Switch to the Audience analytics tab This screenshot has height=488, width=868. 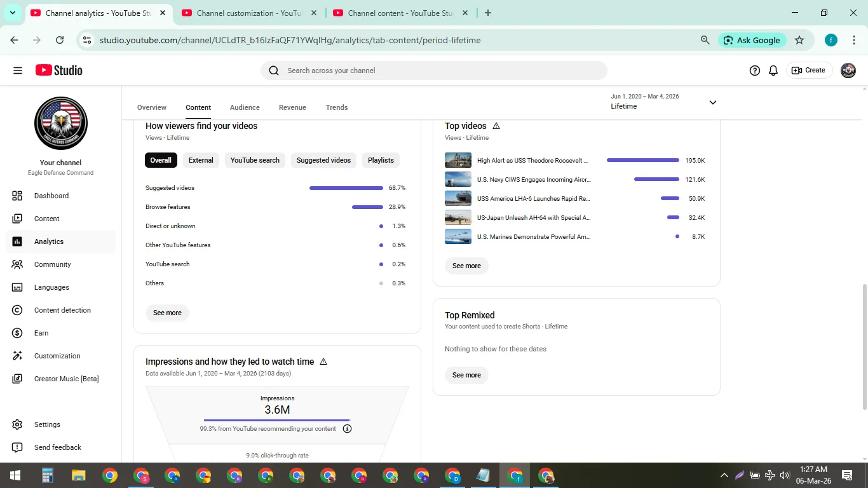click(x=245, y=107)
